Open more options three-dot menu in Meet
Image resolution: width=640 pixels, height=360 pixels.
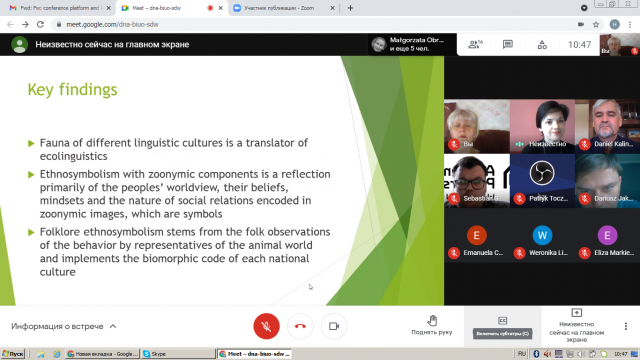click(625, 326)
